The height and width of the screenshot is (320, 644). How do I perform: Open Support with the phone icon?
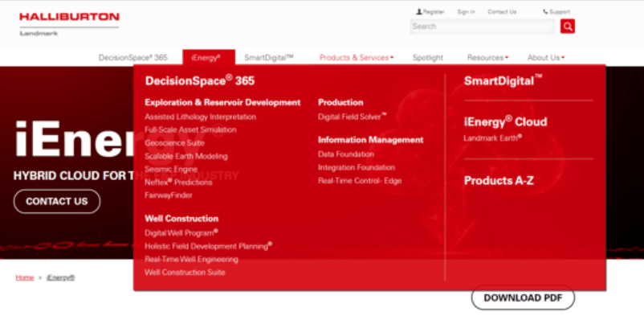[556, 12]
